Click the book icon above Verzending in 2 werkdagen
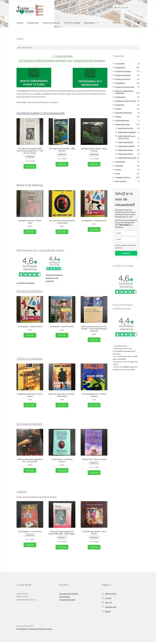156x644 pixels. pos(90,73)
